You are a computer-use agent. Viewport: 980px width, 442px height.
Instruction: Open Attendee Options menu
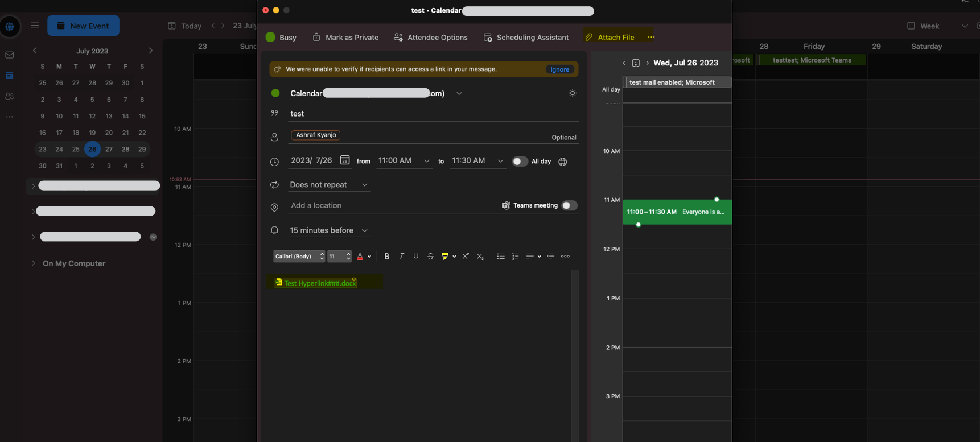point(431,38)
